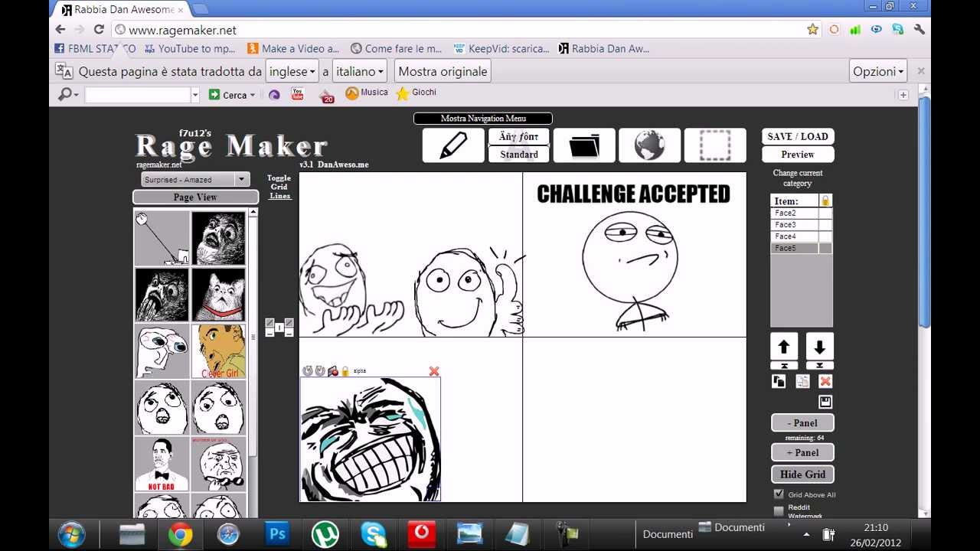Open the Musica toolbar item
The width and height of the screenshot is (980, 551).
click(x=367, y=93)
